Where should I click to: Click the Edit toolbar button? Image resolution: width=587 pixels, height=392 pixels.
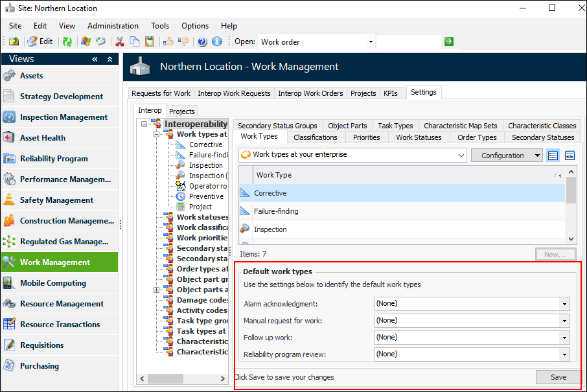click(40, 41)
